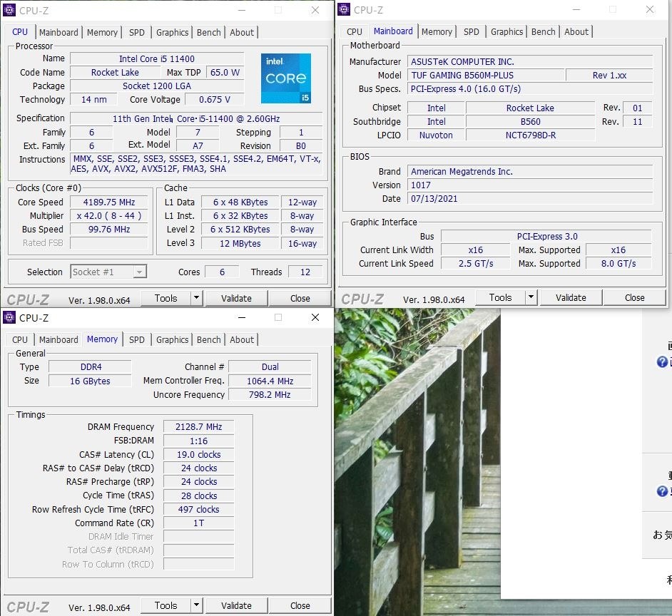Click Validate in the Mainboard window

click(571, 297)
